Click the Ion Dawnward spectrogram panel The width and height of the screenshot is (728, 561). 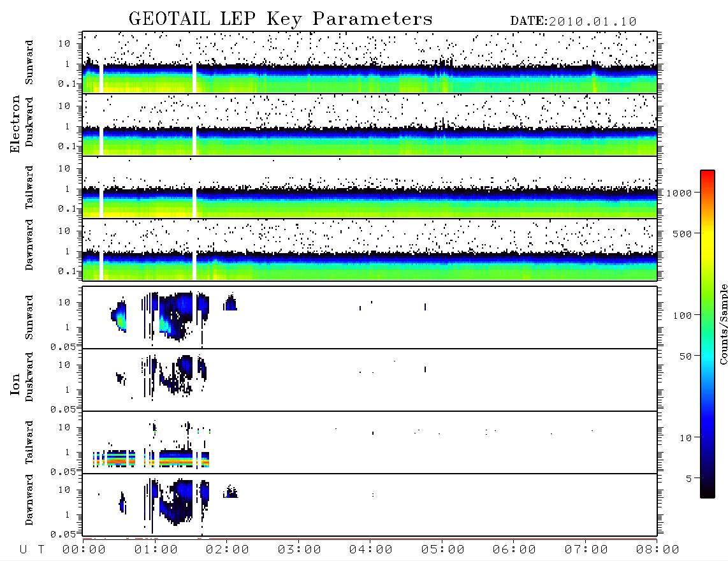(370, 505)
